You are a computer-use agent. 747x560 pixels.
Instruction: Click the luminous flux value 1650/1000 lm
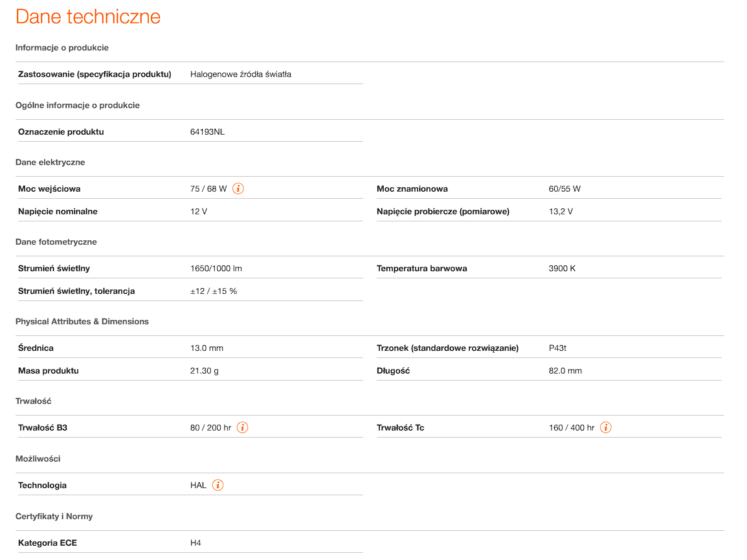(x=216, y=269)
